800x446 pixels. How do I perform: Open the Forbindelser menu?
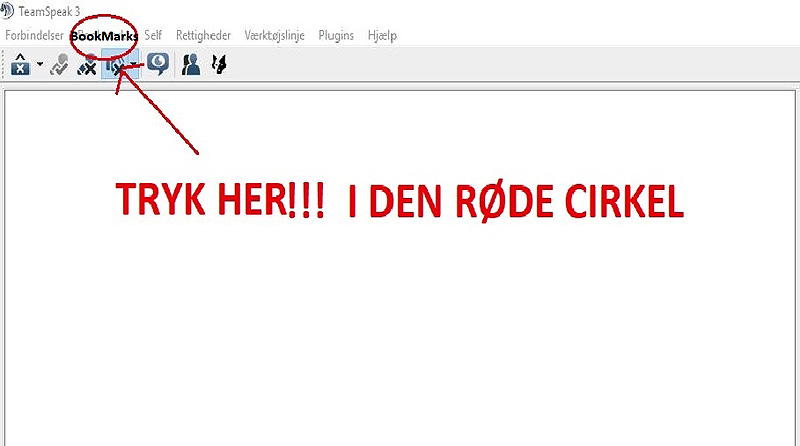click(34, 35)
